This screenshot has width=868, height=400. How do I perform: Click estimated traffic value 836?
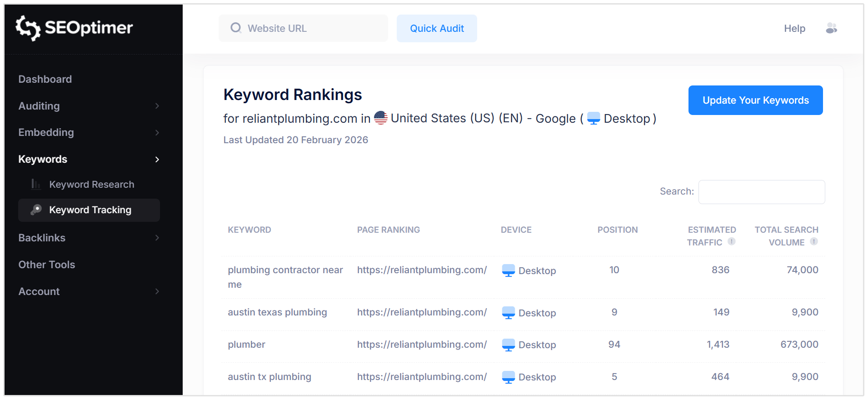coord(720,270)
